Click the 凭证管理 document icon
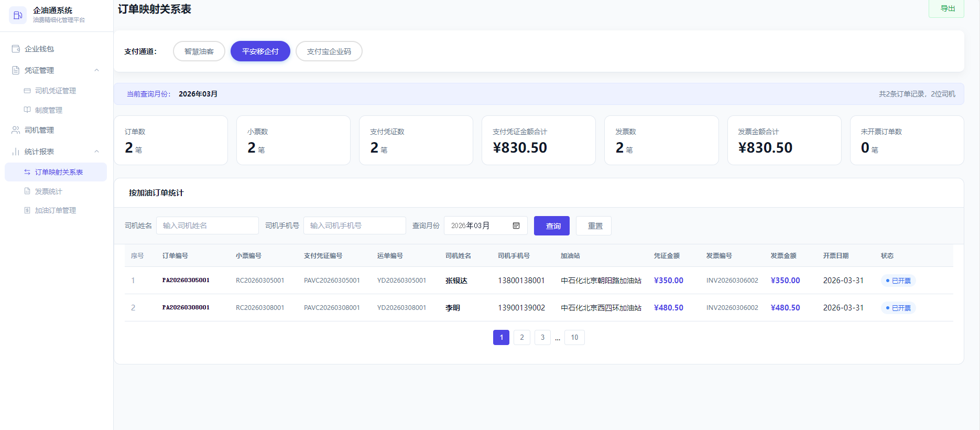 pyautogui.click(x=16, y=70)
